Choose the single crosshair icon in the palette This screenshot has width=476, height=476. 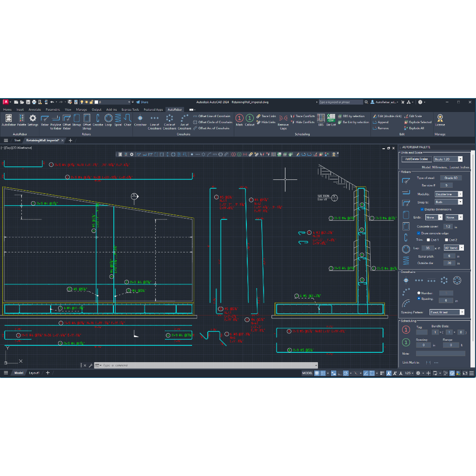click(x=406, y=280)
